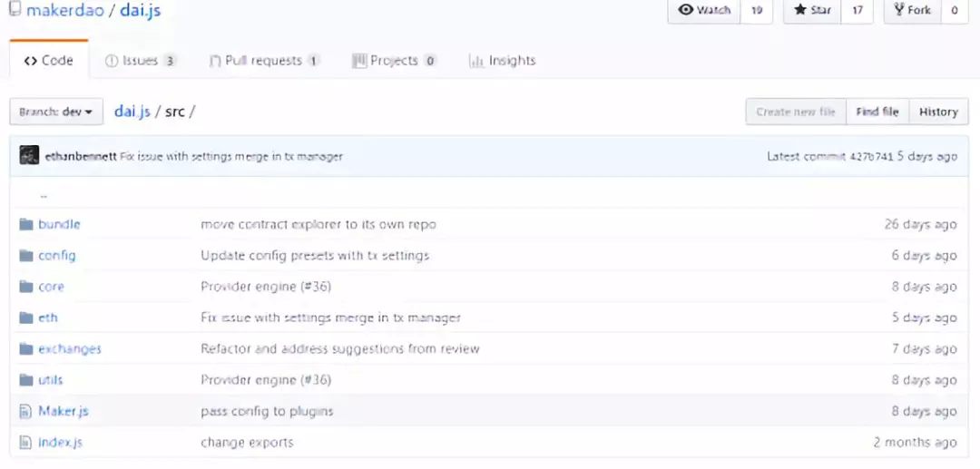Open the eth folder

tap(48, 318)
